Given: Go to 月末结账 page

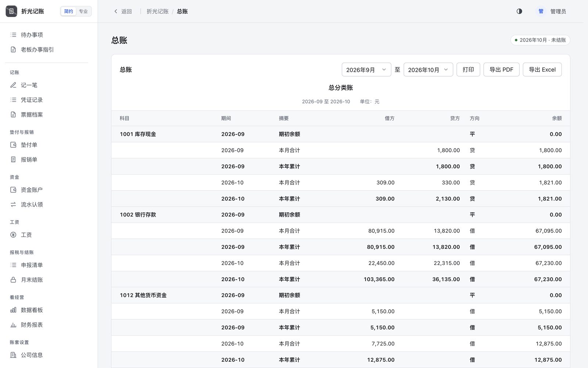Looking at the screenshot, I should (x=49, y=280).
